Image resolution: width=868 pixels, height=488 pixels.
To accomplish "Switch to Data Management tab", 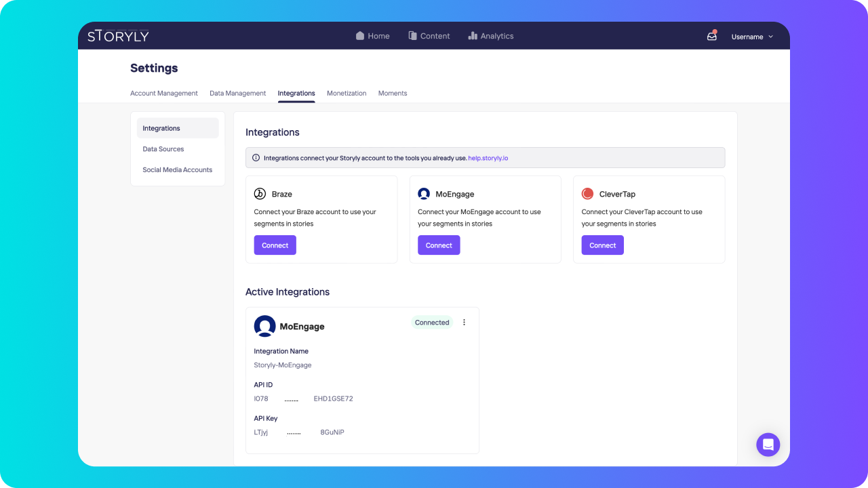I will click(x=238, y=94).
